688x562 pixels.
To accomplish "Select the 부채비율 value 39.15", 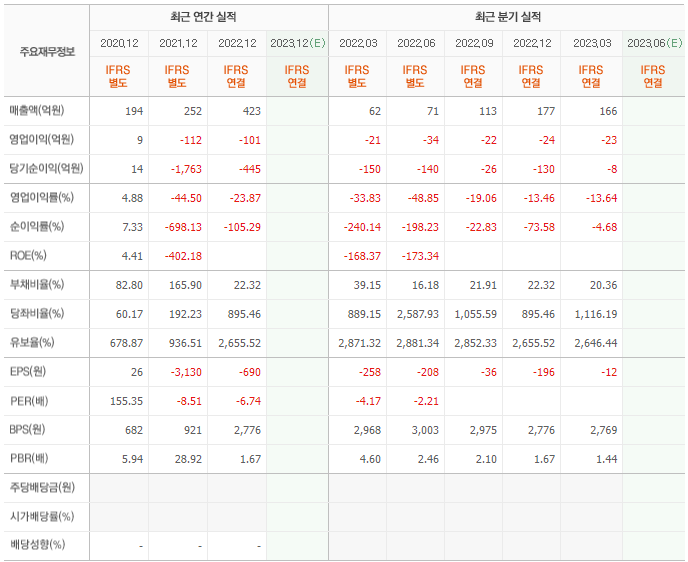I will coord(367,285).
